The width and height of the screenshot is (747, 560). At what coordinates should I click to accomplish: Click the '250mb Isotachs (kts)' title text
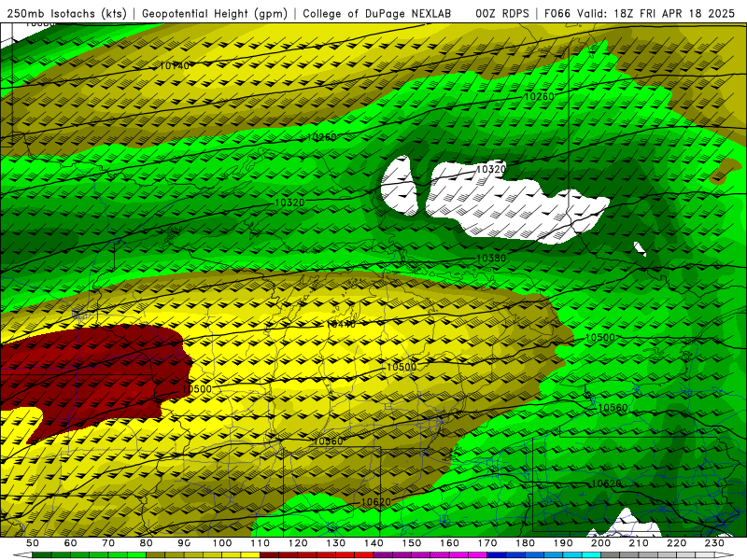pyautogui.click(x=66, y=14)
